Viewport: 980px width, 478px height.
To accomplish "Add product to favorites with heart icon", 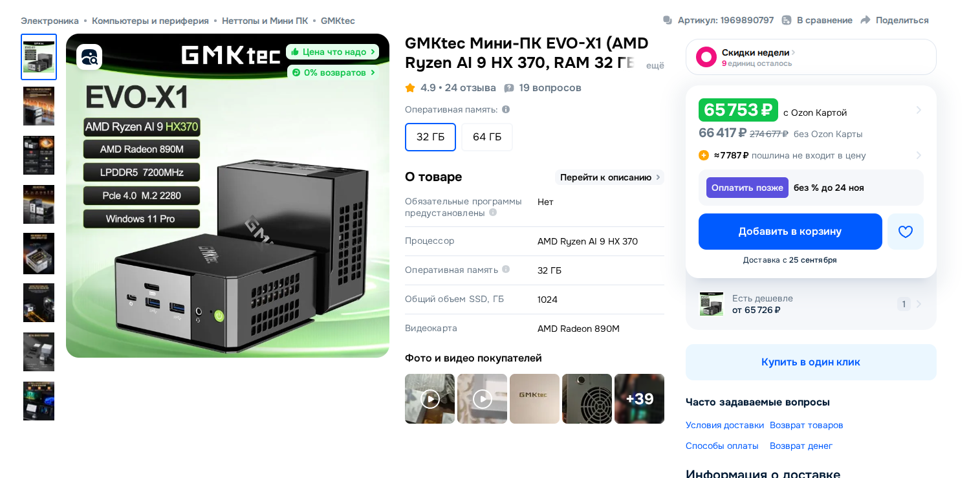I will pyautogui.click(x=906, y=232).
